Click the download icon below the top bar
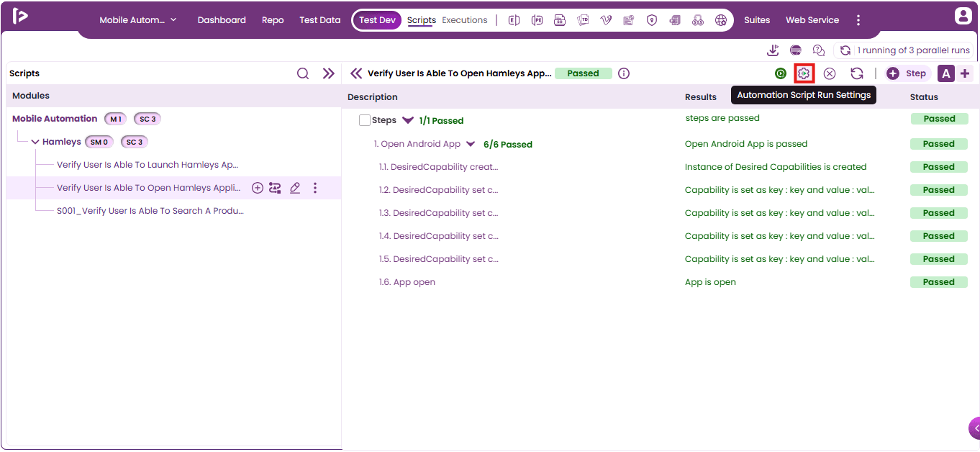Screen dimensions: 980x452 tap(773, 50)
